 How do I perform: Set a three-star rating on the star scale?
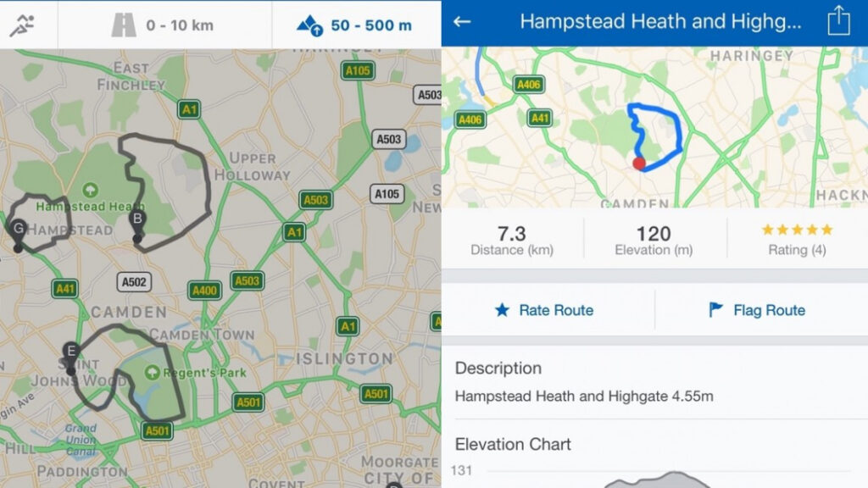point(797,229)
